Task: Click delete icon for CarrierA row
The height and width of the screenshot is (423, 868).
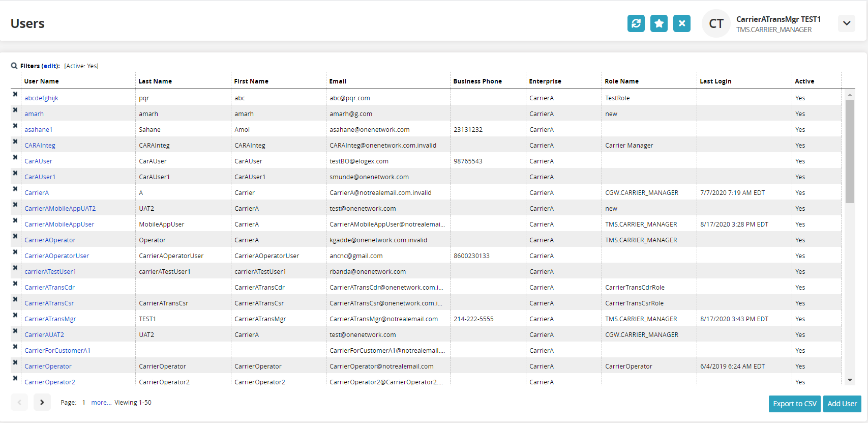Action: pyautogui.click(x=15, y=189)
